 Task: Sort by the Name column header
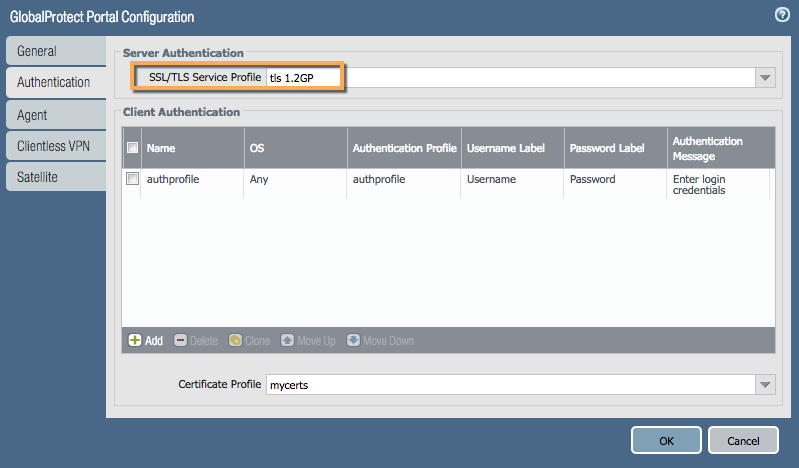click(x=193, y=148)
